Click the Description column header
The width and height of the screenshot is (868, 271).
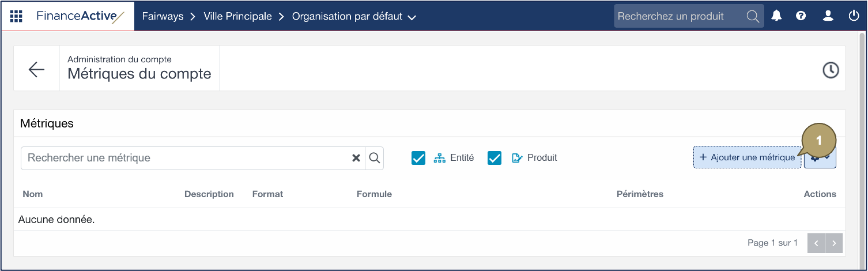(x=209, y=194)
